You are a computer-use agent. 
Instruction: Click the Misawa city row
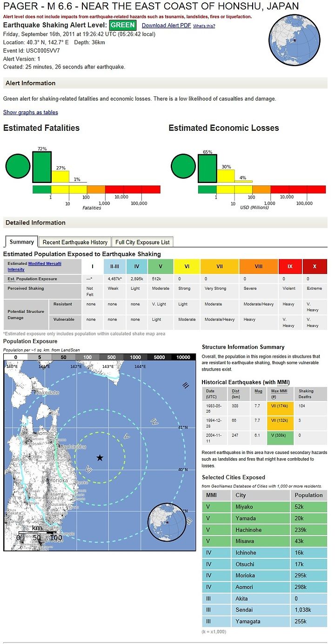click(265, 541)
